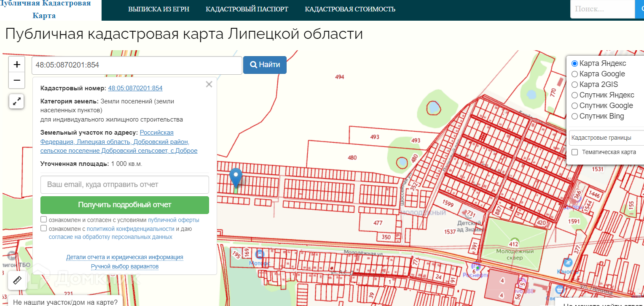This screenshot has width=644, height=306.
Task: Expand Ручной выбор вариантов
Action: coord(125,267)
